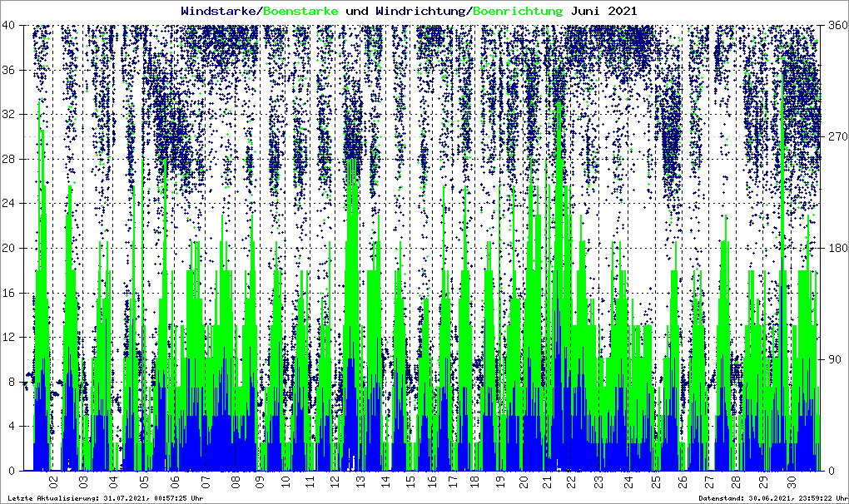Select day 22 on the date axis
The height and width of the screenshot is (504, 849).
570,482
